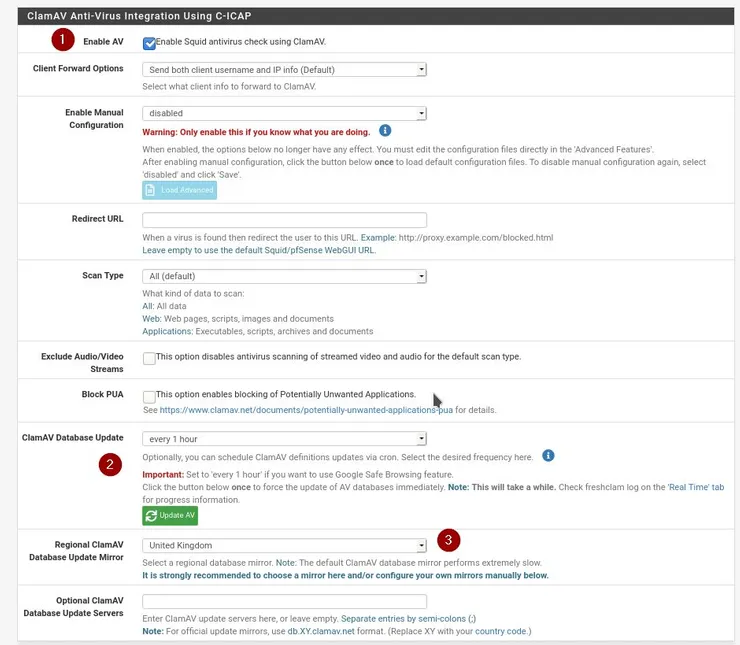This screenshot has height=645, width=740.
Task: Open the Scan Type dropdown
Action: 284,276
